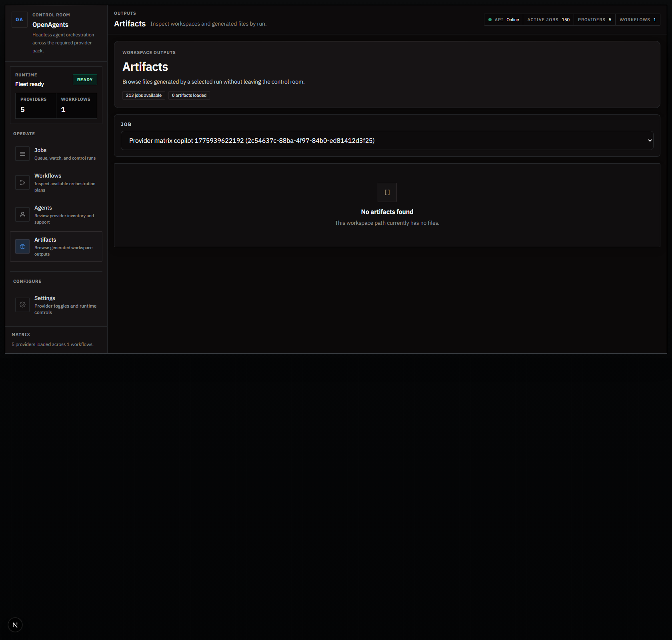Click the CONTROL ROOM label

click(x=51, y=15)
